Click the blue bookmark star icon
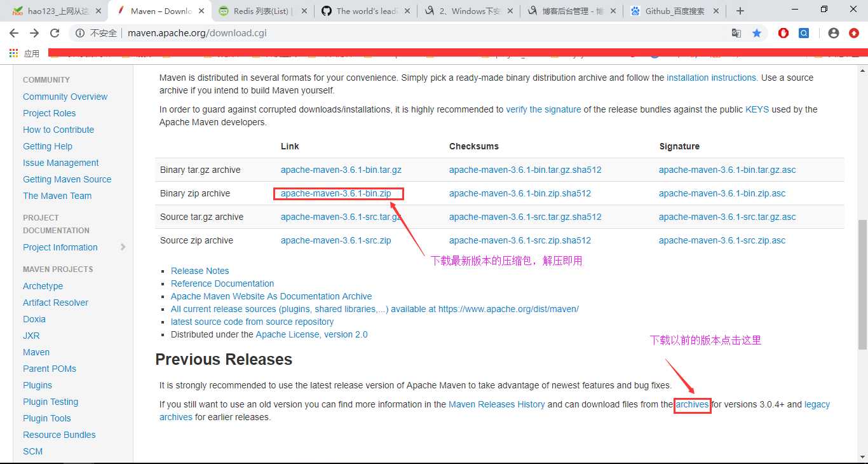This screenshot has width=868, height=464. 757,33
